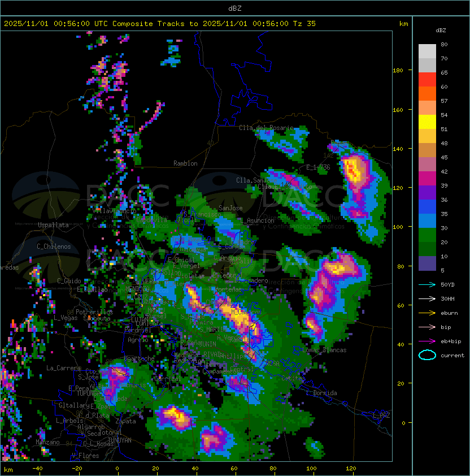Click the 'JUNIN' map label
This screenshot has height=476, width=470.
pyautogui.click(x=207, y=344)
